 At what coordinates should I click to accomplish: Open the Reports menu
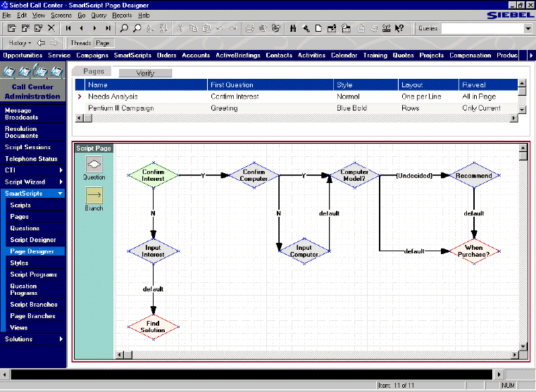coord(122,15)
